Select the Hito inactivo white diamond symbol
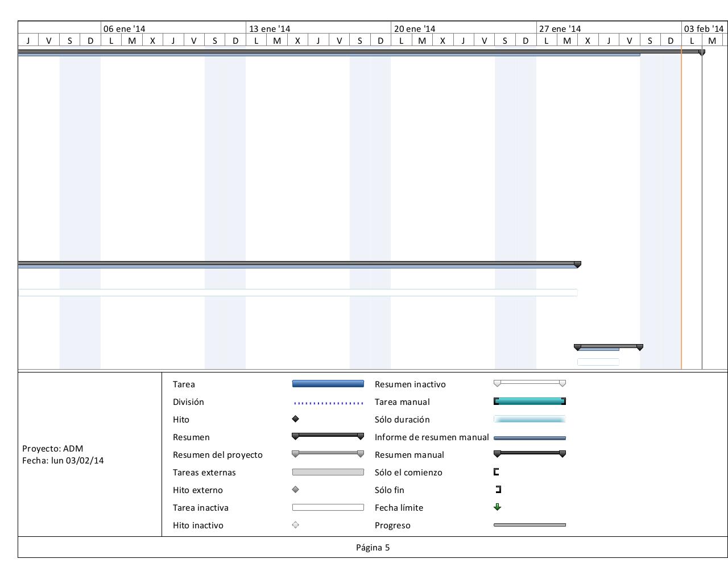Viewport: 728px width, 567px height. (295, 525)
